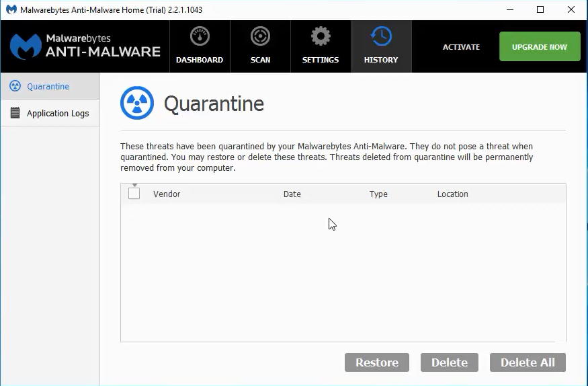Maximize the Malwarebytes window
The width and height of the screenshot is (588, 386).
tap(540, 10)
